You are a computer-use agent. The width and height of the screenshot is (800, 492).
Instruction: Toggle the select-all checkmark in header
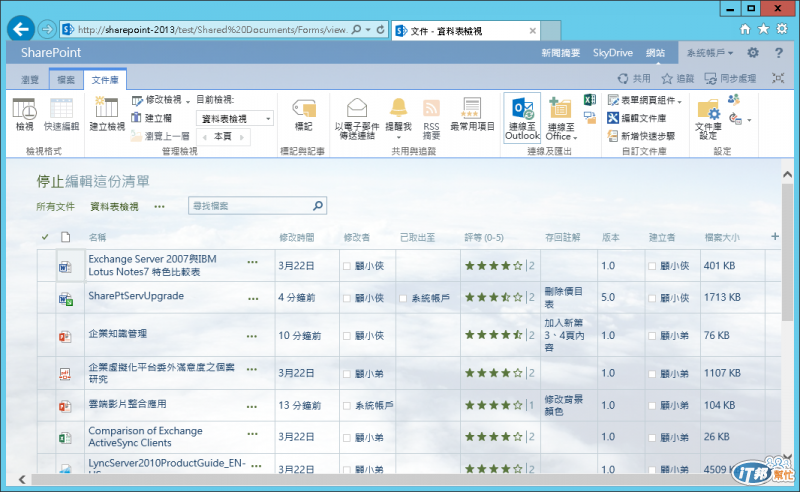pos(45,237)
